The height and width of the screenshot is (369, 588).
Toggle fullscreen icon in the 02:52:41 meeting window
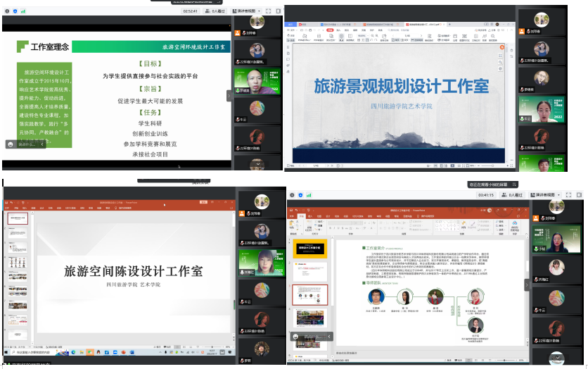[x=268, y=11]
